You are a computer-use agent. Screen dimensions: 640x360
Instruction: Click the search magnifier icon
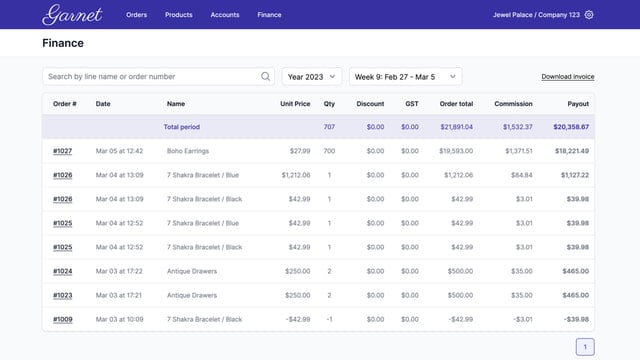point(265,76)
